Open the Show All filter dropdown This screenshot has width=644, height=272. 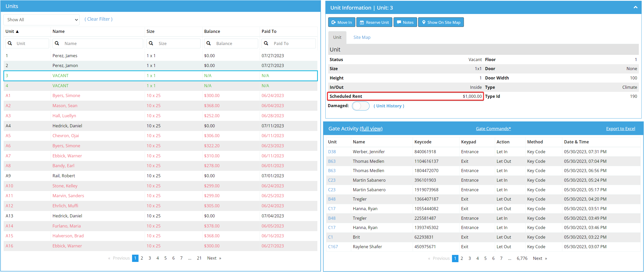point(41,20)
